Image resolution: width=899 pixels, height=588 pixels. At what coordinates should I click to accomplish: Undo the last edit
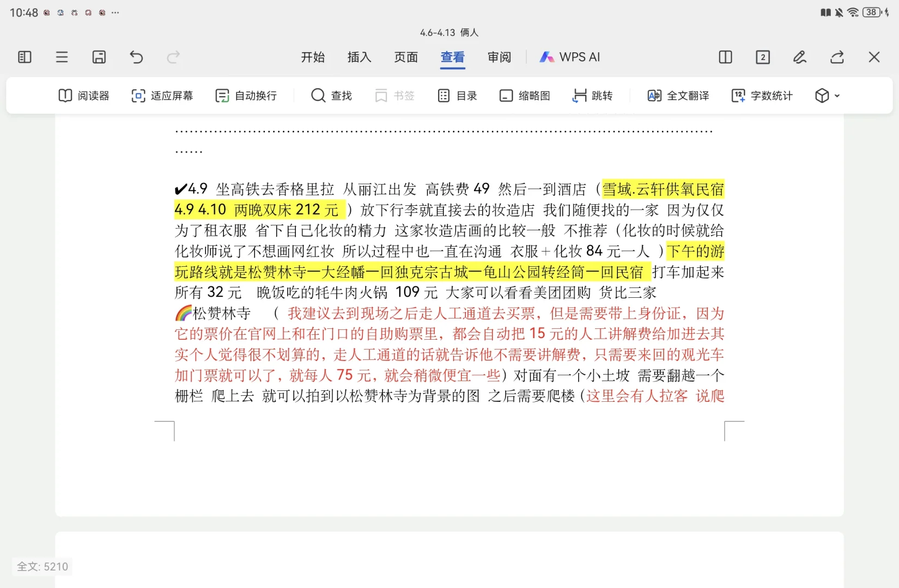coord(136,57)
